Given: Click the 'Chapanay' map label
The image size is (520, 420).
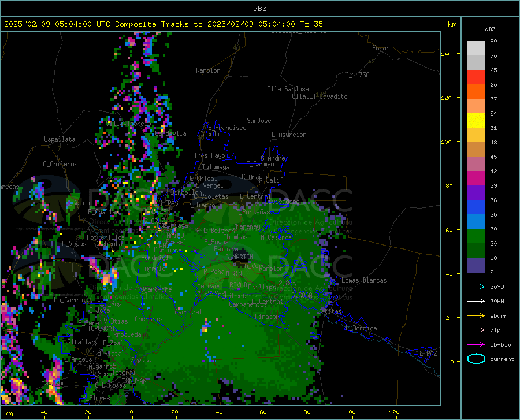Looking at the screenshot, I should click(246, 226).
